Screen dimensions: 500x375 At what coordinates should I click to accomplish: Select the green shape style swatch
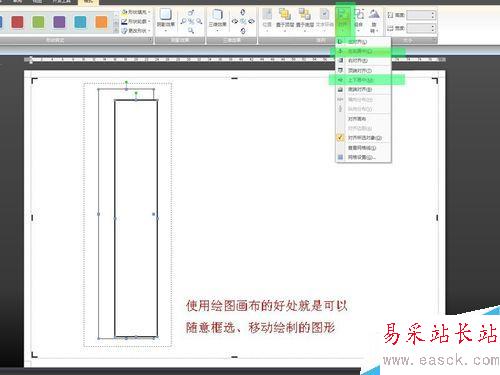tap(38, 22)
